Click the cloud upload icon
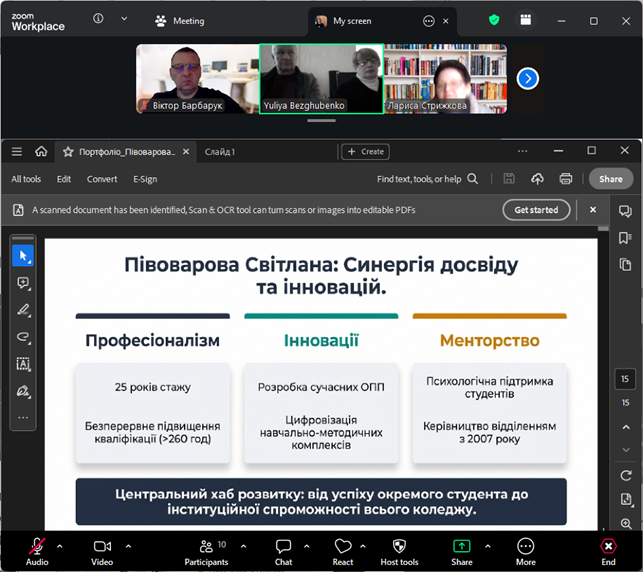 [x=537, y=179]
